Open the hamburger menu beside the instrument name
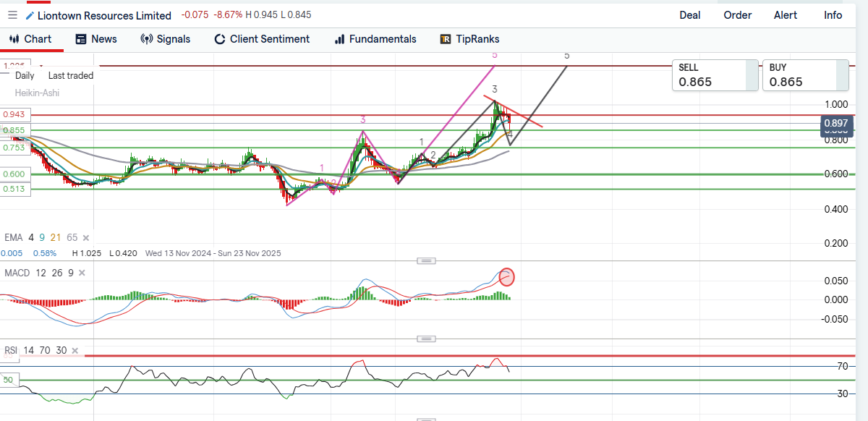Viewport: 868px width, 421px height. [x=11, y=15]
